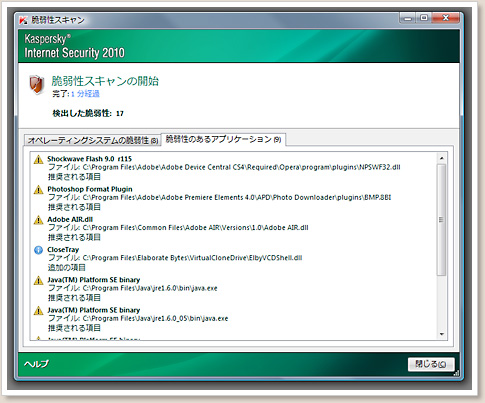Click warning icon for Shockwave Flash 9.0 r115

39,159
